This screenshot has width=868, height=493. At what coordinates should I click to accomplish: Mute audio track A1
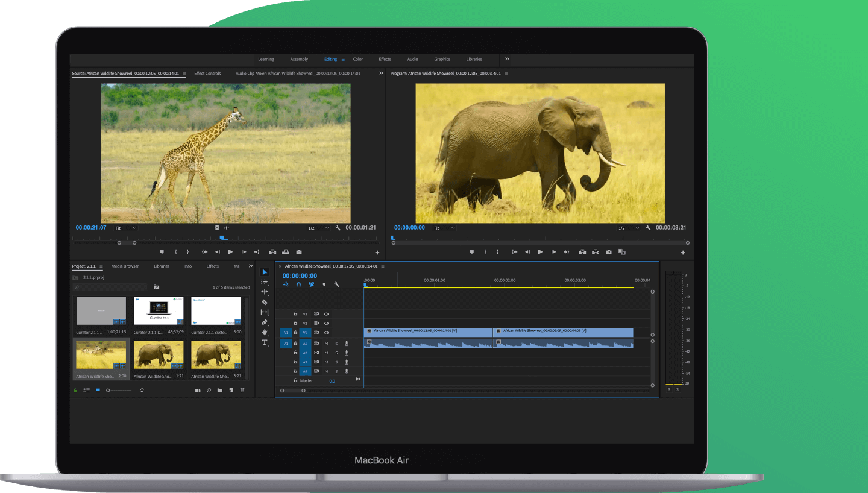(327, 344)
